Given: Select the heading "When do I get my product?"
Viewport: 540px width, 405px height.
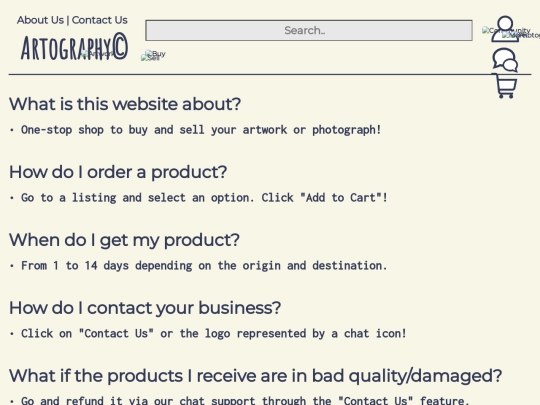Looking at the screenshot, I should tap(124, 239).
